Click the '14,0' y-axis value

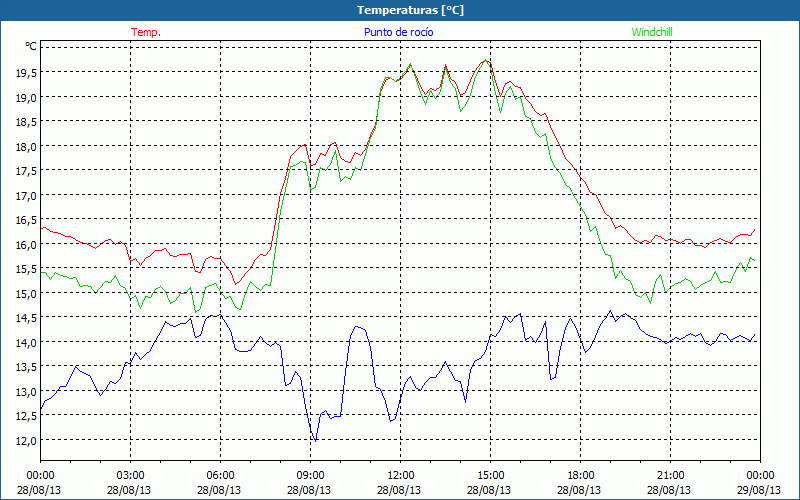[x=25, y=343]
